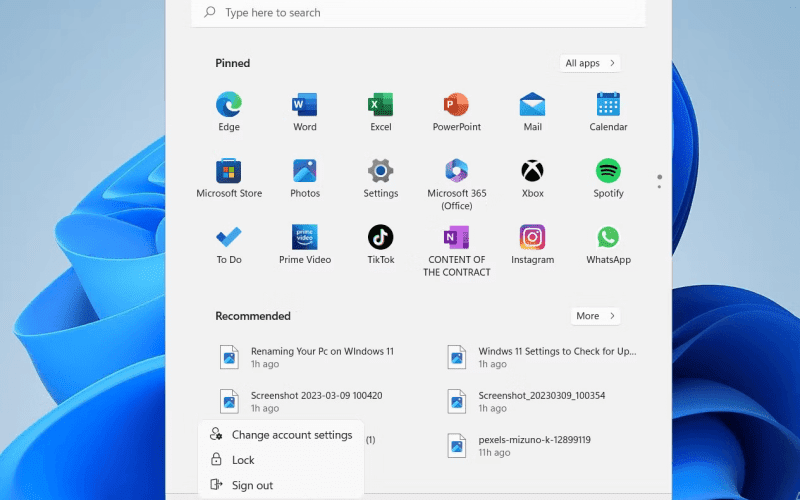
Task: Open Windws 11 Settings to Check for Up... file
Action: 543,357
